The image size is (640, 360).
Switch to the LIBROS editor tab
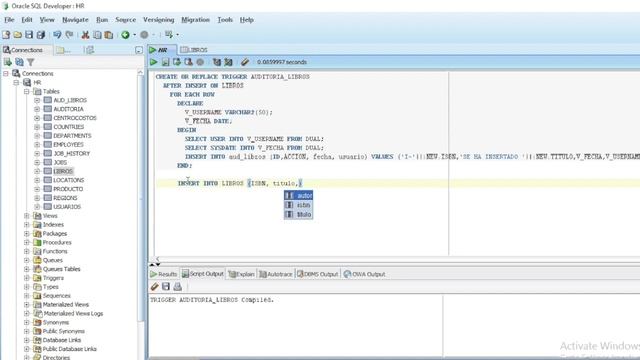click(x=194, y=50)
